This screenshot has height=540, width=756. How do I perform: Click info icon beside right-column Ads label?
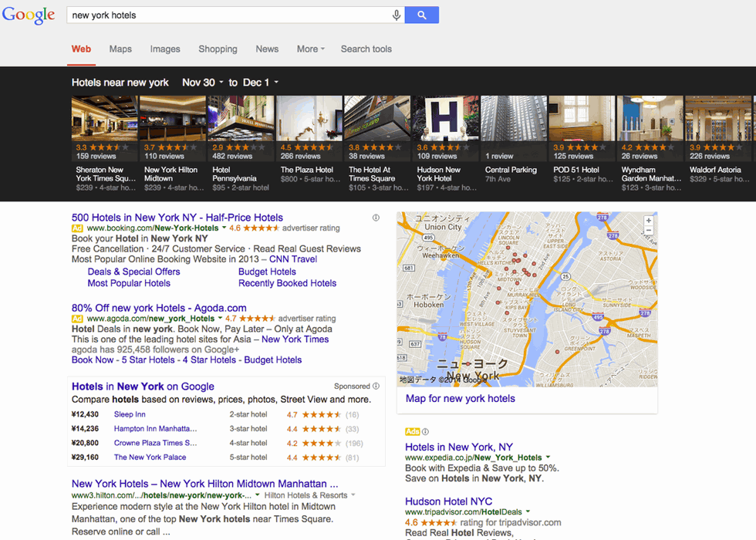[x=425, y=431]
